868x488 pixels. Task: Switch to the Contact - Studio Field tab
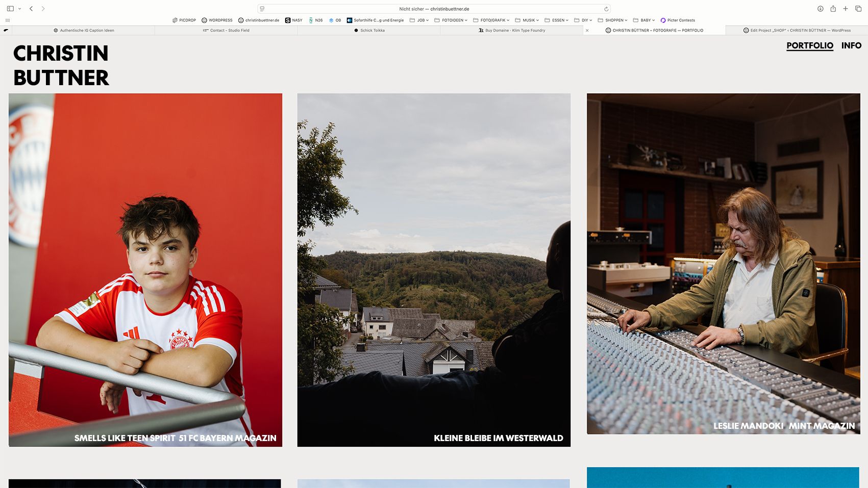pyautogui.click(x=226, y=31)
